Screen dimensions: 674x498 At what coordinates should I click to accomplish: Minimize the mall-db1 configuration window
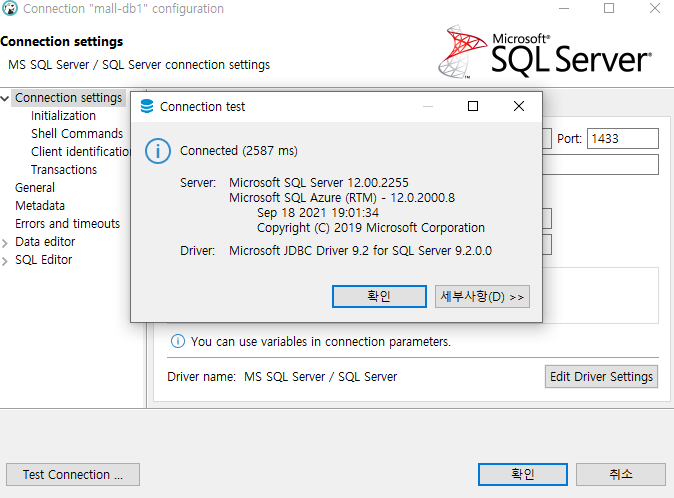point(564,8)
